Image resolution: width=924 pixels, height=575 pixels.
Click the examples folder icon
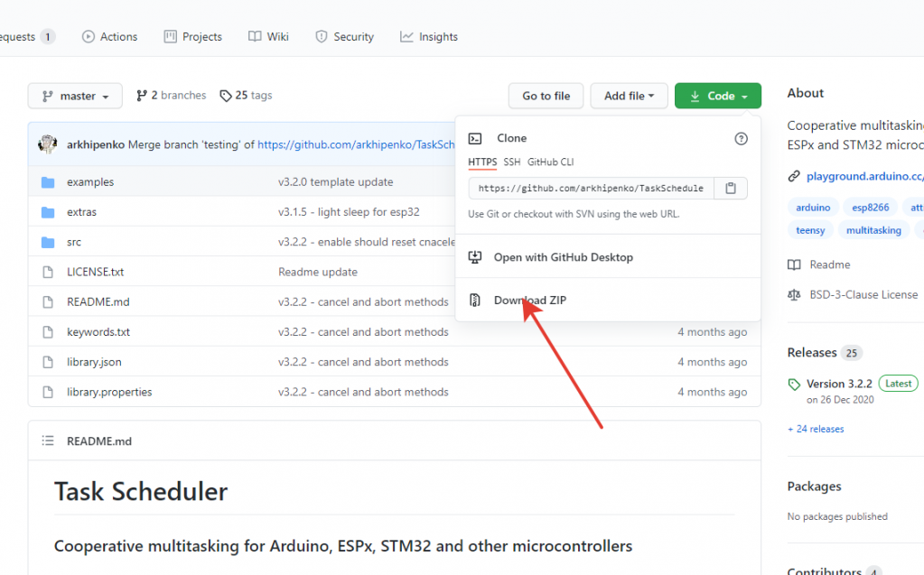point(48,182)
